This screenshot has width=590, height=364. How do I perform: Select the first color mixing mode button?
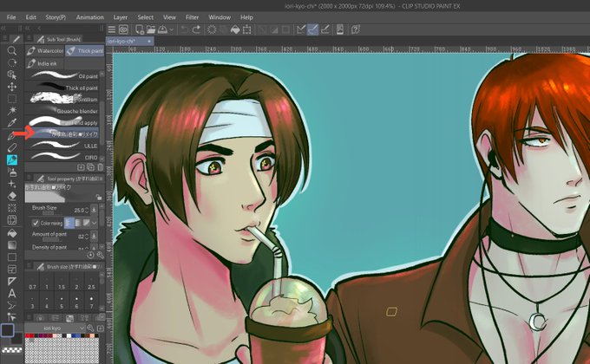pos(69,223)
